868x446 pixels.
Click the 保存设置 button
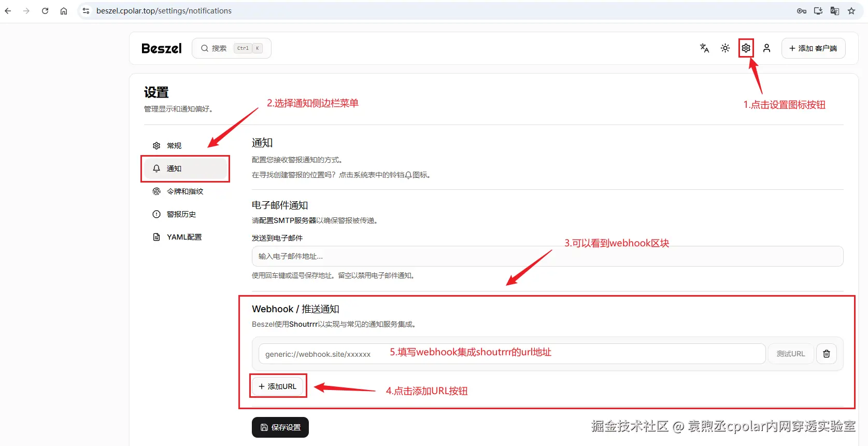(280, 427)
